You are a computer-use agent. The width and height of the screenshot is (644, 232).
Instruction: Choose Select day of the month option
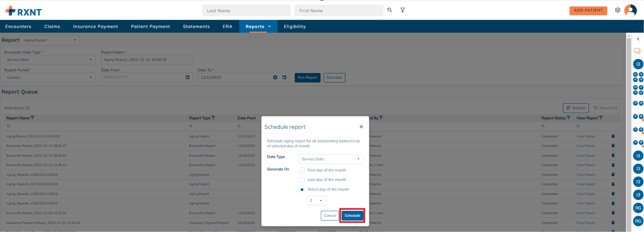coord(302,189)
